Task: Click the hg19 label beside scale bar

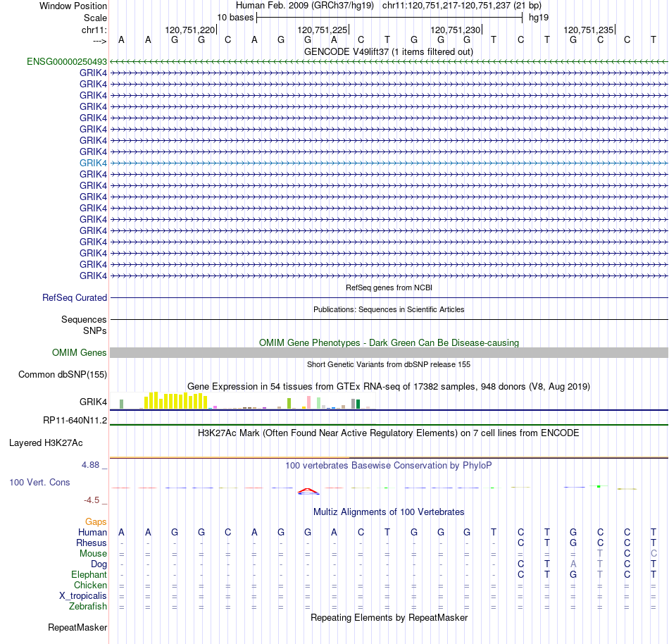Action: (x=539, y=18)
